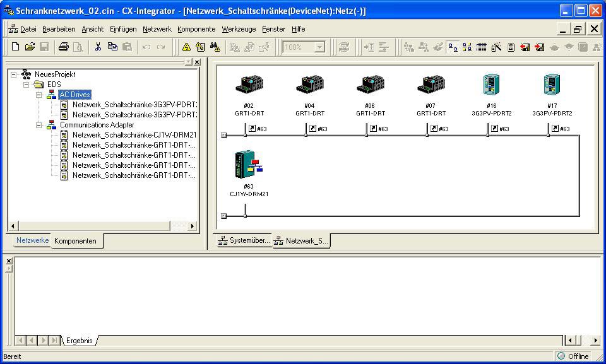Click the top network line end marker
Viewport: 606px width, 364px height.
pyautogui.click(x=223, y=135)
